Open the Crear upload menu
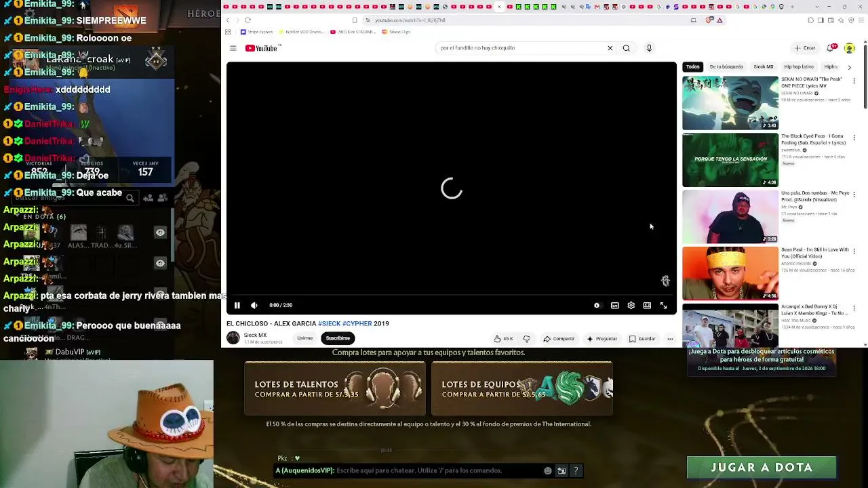Image resolution: width=868 pixels, height=488 pixels. [805, 48]
